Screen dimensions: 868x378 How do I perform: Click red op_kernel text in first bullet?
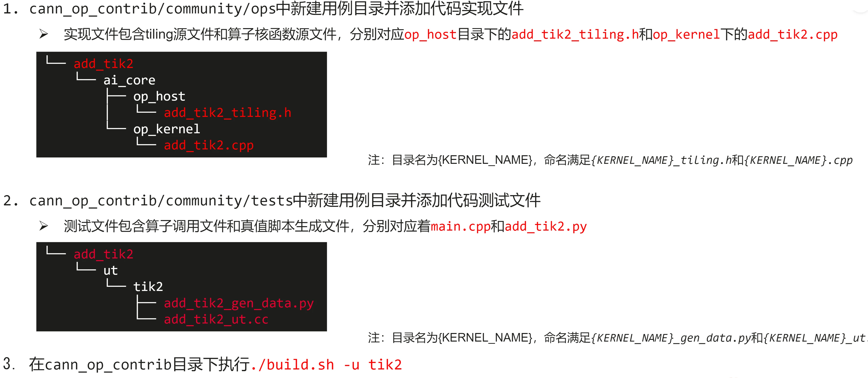coord(686,34)
